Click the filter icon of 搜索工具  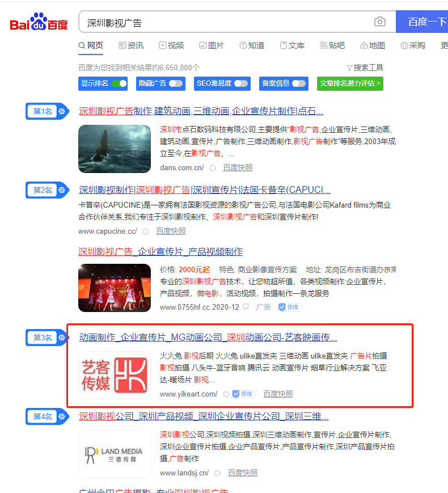click(349, 68)
